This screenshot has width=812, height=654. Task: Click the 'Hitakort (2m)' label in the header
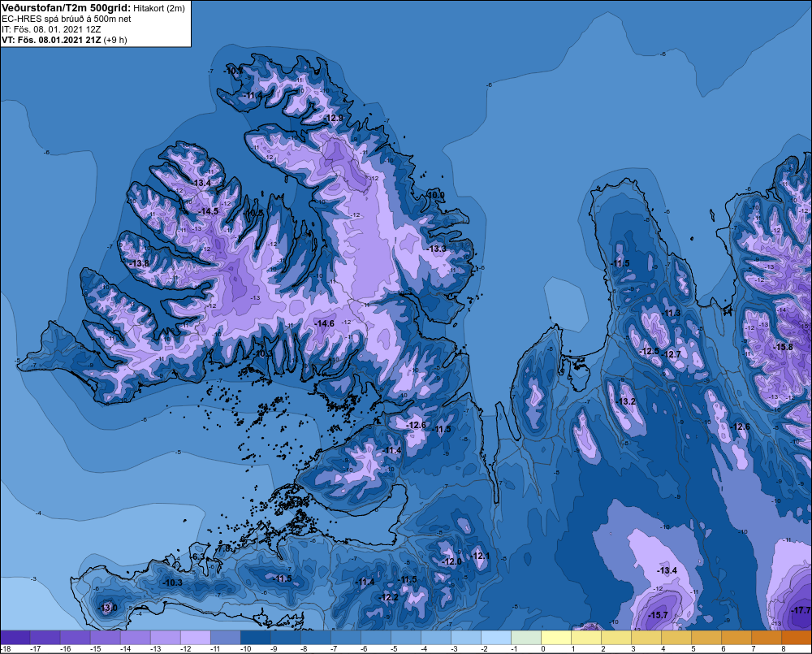pyautogui.click(x=159, y=8)
